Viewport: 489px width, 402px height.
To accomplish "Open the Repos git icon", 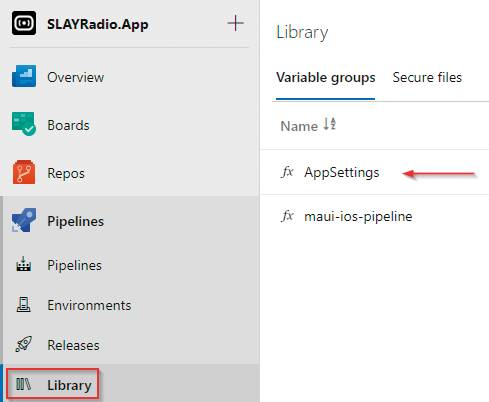I will point(24,172).
